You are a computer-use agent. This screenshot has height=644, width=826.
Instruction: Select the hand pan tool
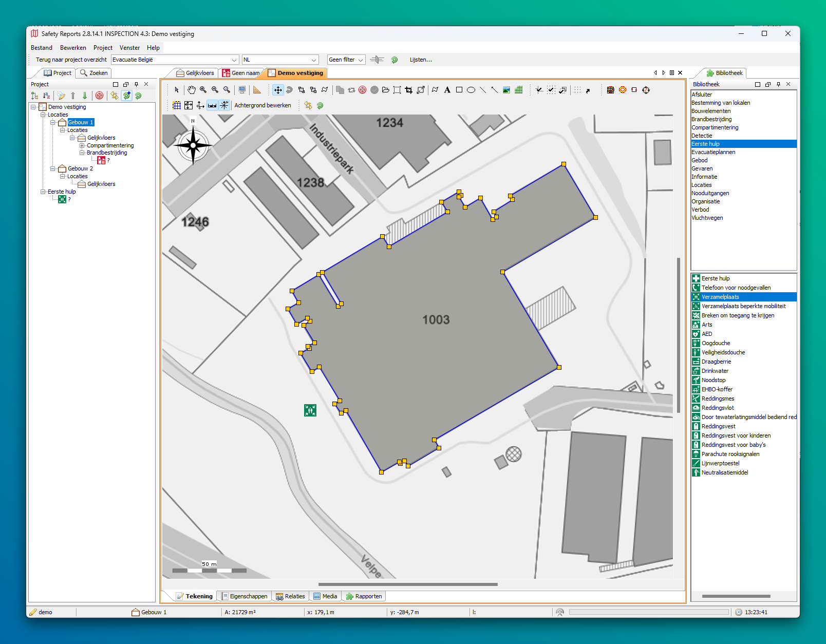[191, 90]
